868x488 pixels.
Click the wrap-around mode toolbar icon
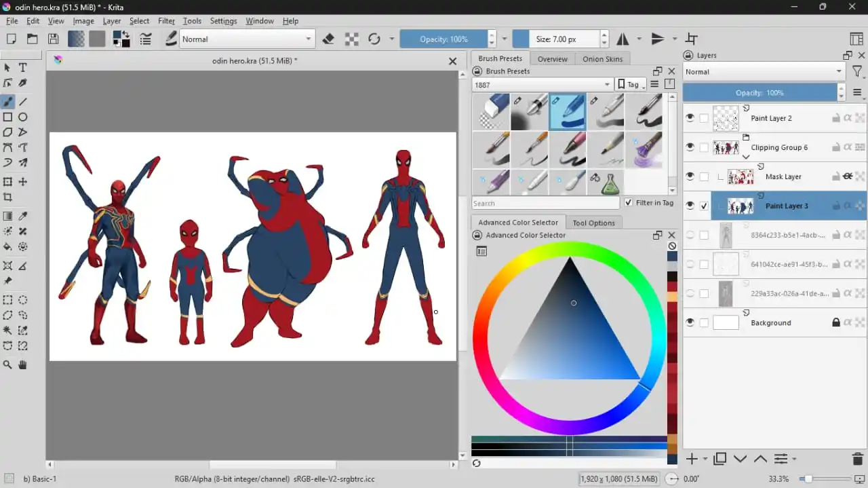691,39
